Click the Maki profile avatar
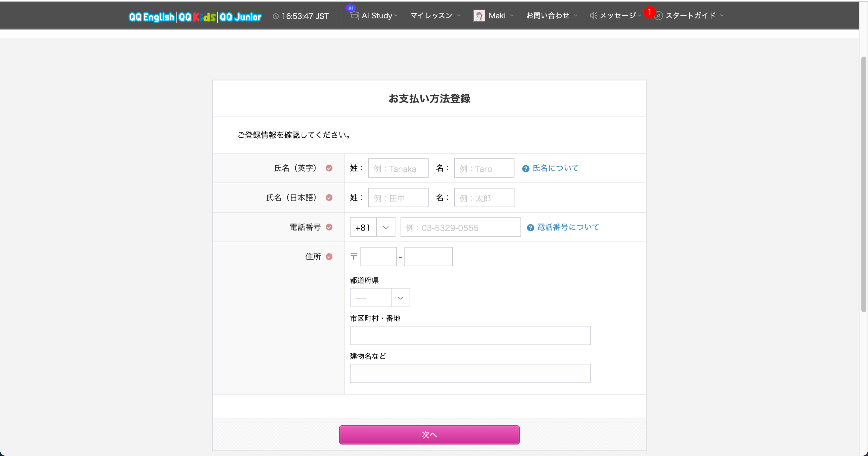The image size is (868, 456). click(479, 15)
